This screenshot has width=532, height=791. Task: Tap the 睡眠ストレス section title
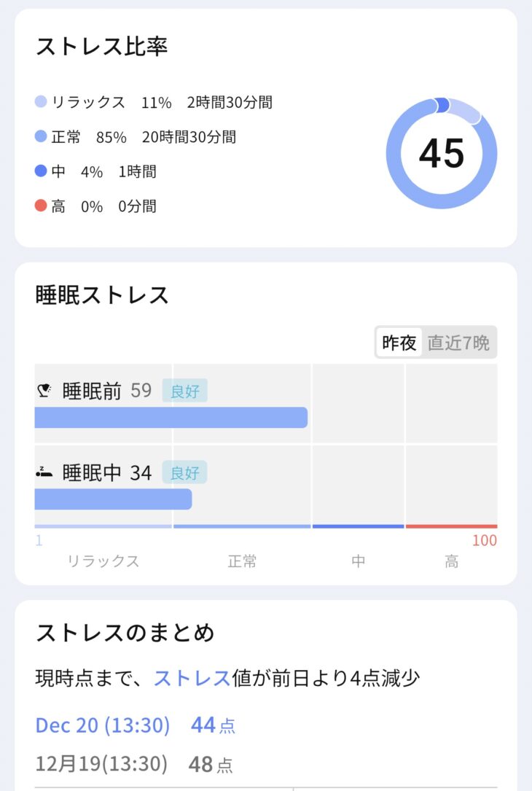click(x=102, y=295)
